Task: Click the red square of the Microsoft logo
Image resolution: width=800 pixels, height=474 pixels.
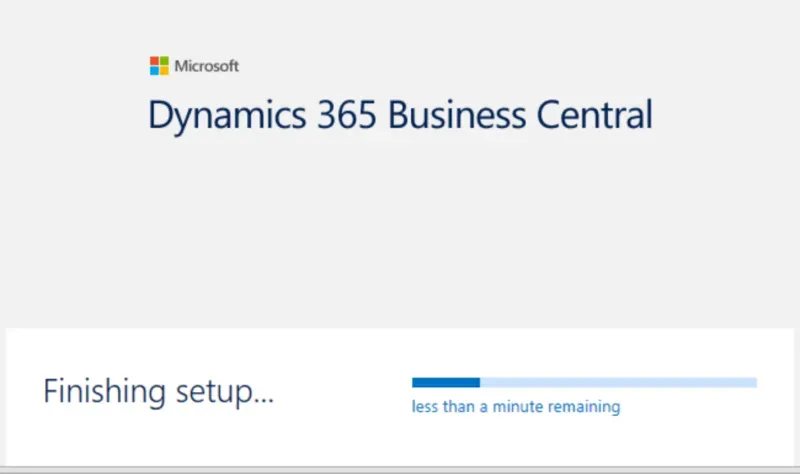Action: tap(154, 62)
